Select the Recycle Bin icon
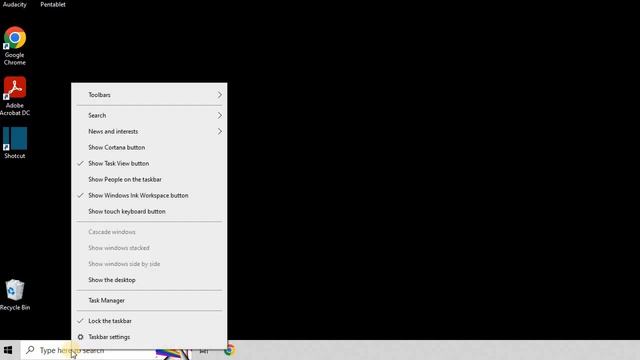 15,295
